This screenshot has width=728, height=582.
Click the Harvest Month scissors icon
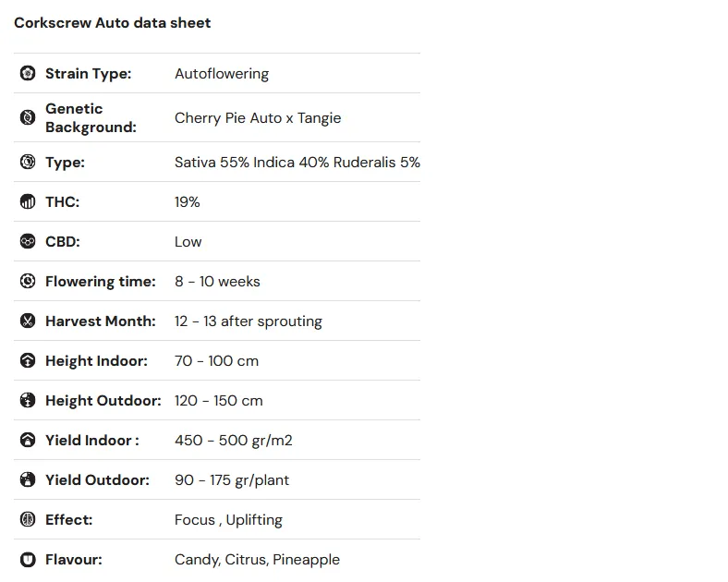pos(28,321)
